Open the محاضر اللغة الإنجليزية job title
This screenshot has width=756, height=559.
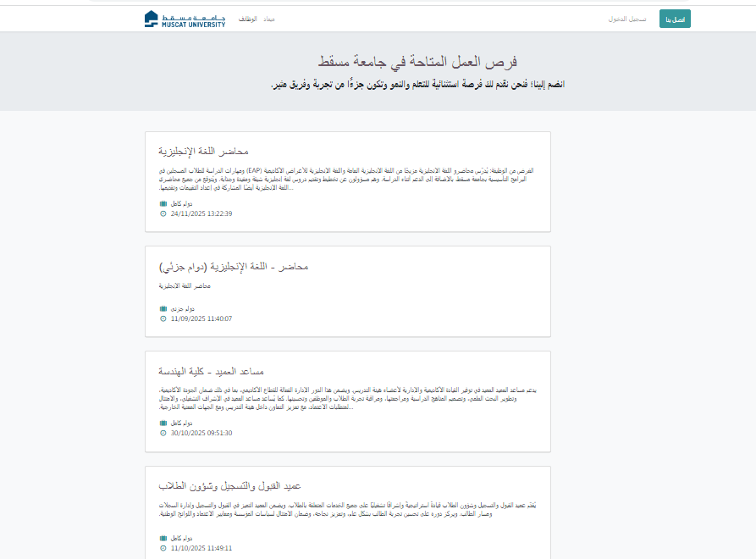(x=203, y=151)
